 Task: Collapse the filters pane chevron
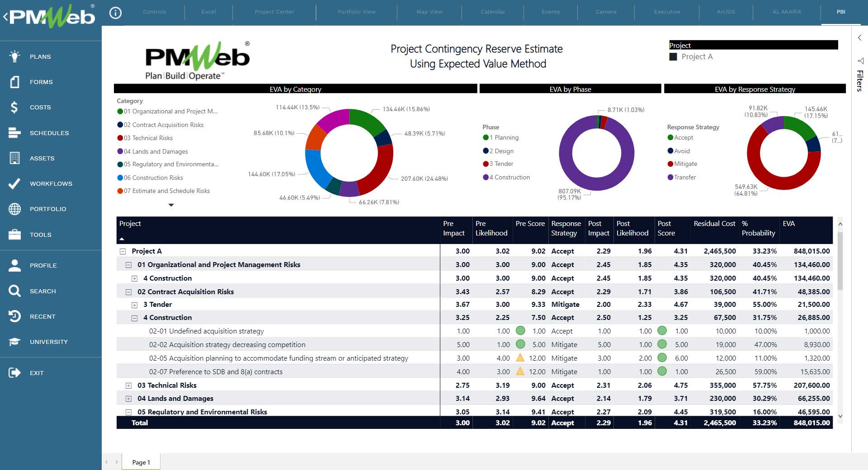coord(860,38)
